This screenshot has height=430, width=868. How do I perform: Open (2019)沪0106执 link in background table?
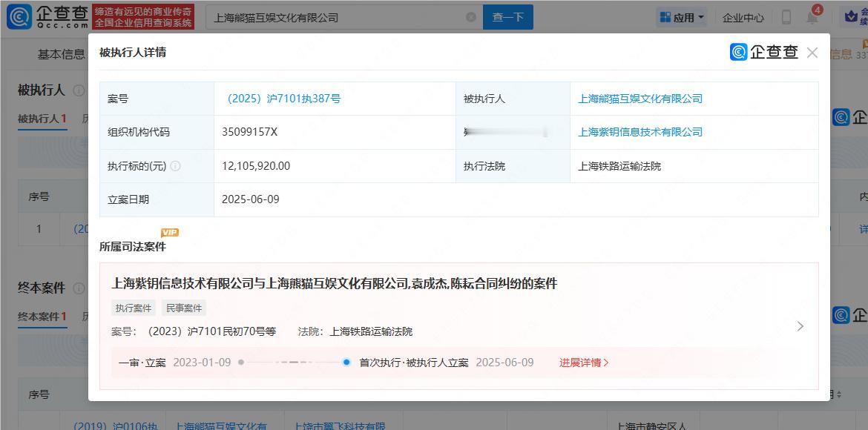pos(116,426)
